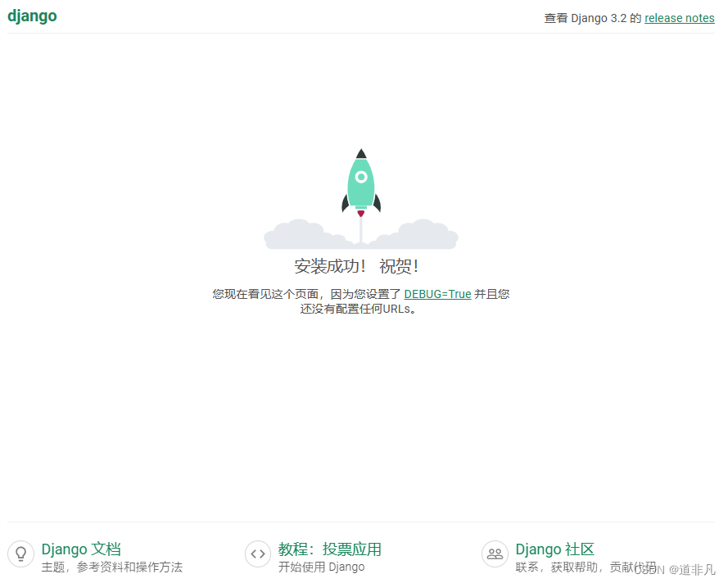Image resolution: width=728 pixels, height=583 pixels.
Task: Open the Django 文档 link
Action: coord(81,549)
